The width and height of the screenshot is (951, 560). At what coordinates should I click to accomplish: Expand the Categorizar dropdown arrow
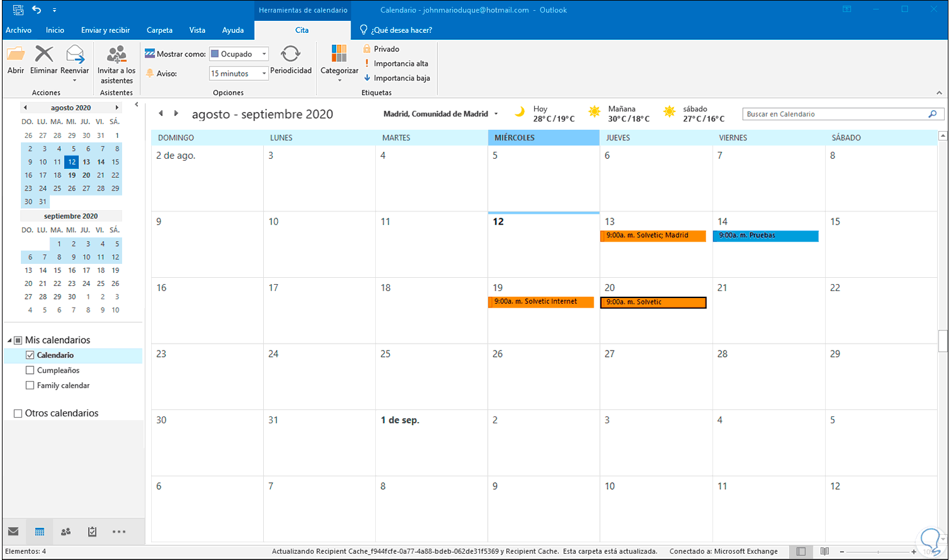(339, 80)
